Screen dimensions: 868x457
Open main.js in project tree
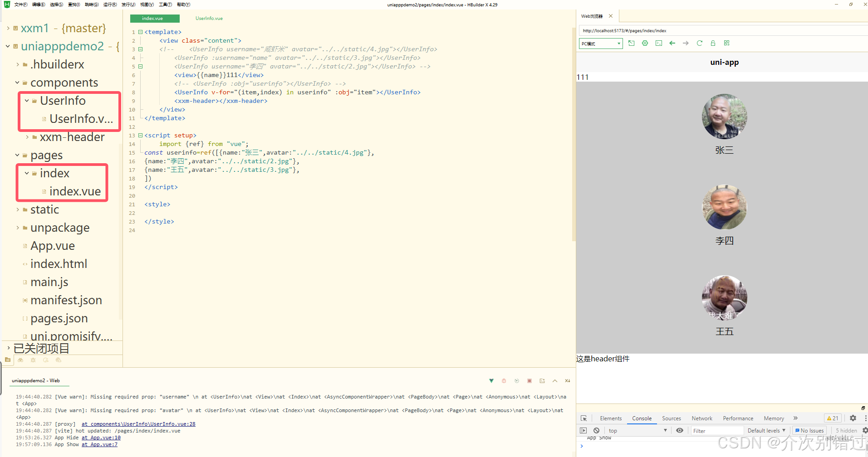(x=49, y=282)
